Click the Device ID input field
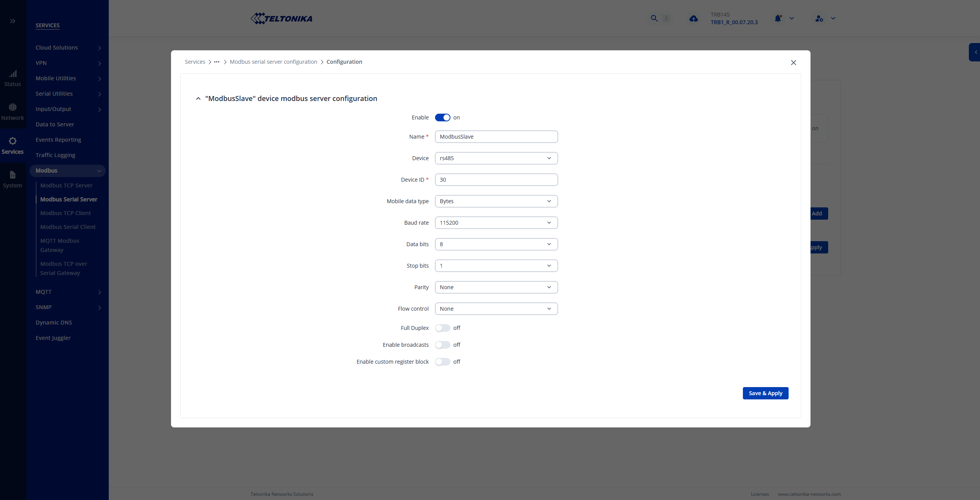 [x=496, y=180]
